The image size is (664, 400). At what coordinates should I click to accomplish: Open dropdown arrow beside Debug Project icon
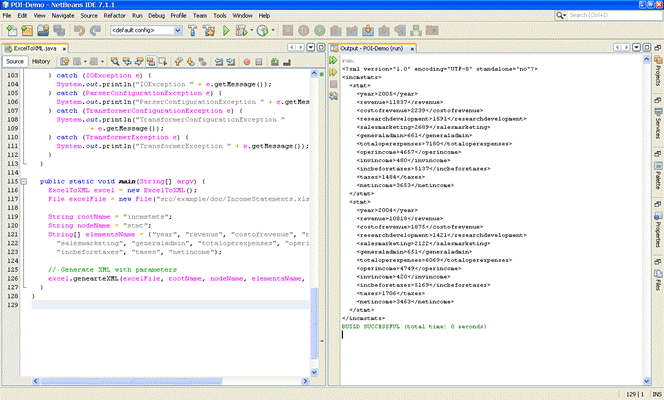[252, 30]
